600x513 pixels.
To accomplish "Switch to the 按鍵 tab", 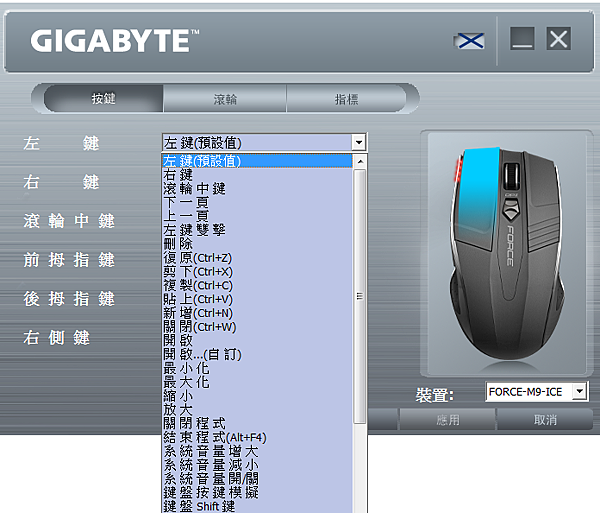I will [104, 99].
